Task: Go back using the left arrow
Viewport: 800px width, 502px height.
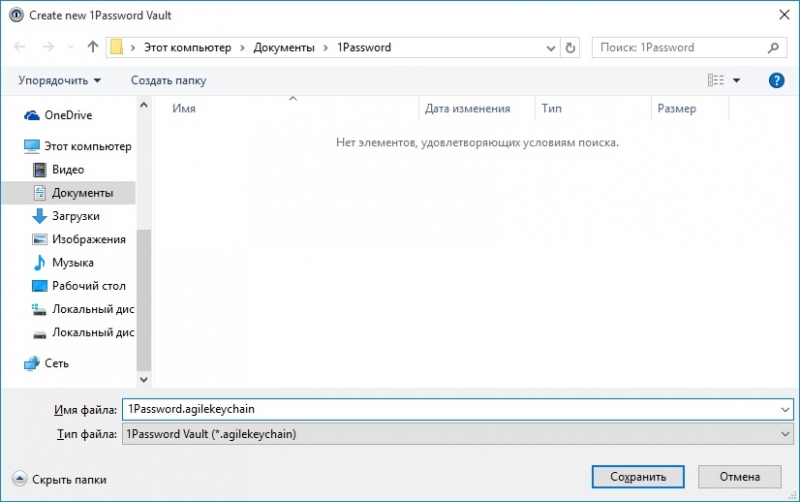Action: [19, 47]
